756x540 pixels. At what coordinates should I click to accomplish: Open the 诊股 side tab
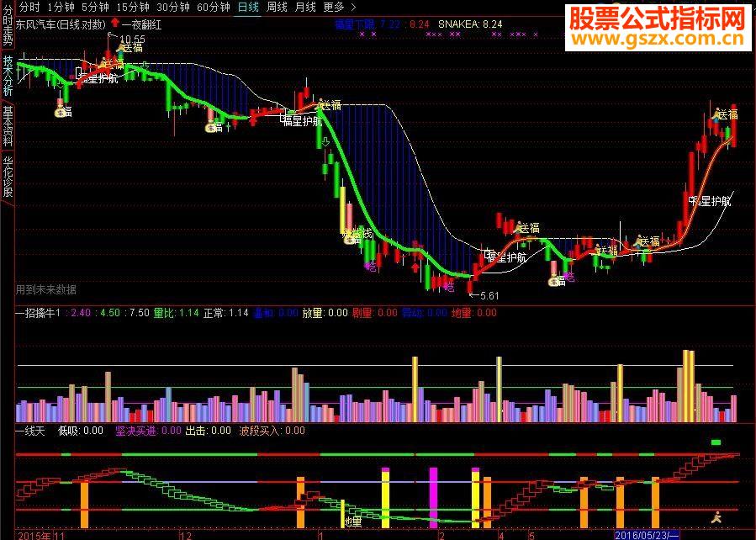(8, 177)
